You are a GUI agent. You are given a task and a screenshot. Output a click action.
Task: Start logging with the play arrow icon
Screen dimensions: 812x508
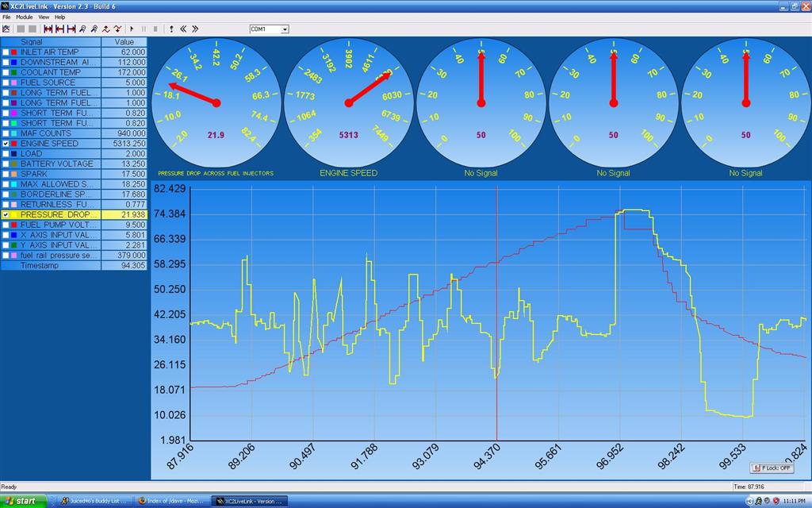point(131,29)
